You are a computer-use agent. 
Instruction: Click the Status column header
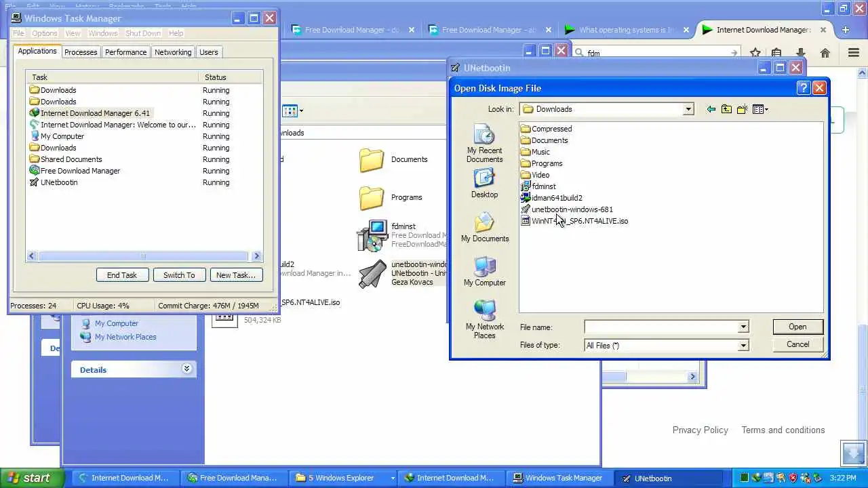coord(231,77)
